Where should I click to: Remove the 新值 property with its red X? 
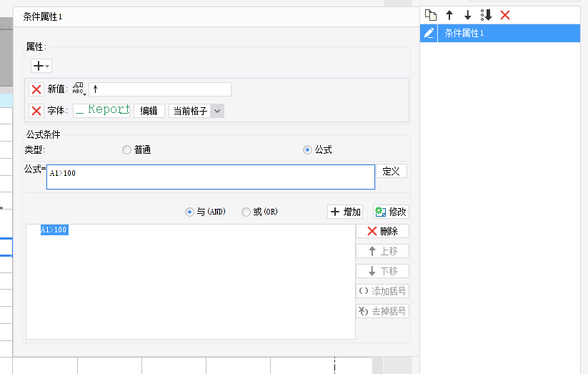(x=36, y=89)
